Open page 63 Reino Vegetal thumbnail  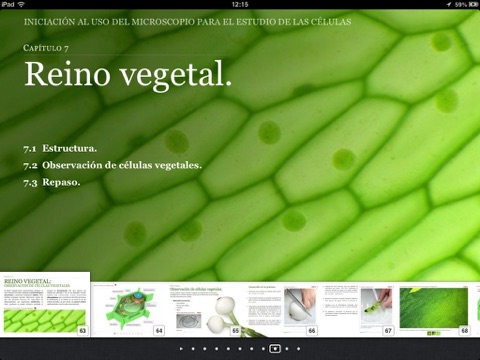pyautogui.click(x=45, y=304)
